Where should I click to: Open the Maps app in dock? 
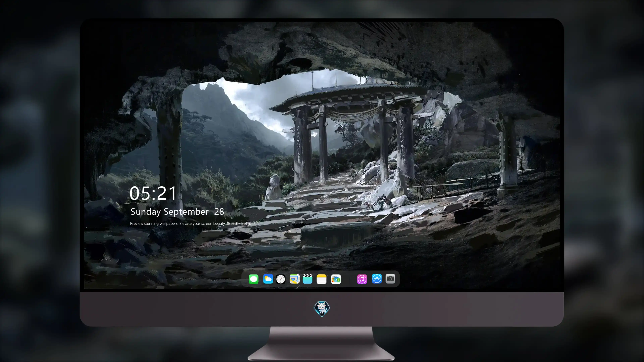click(294, 279)
